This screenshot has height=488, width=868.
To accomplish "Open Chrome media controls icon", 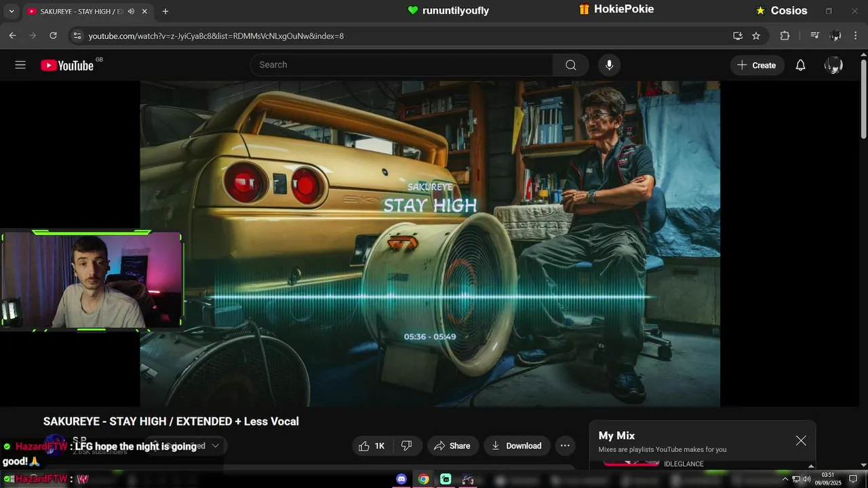I will 815,36.
